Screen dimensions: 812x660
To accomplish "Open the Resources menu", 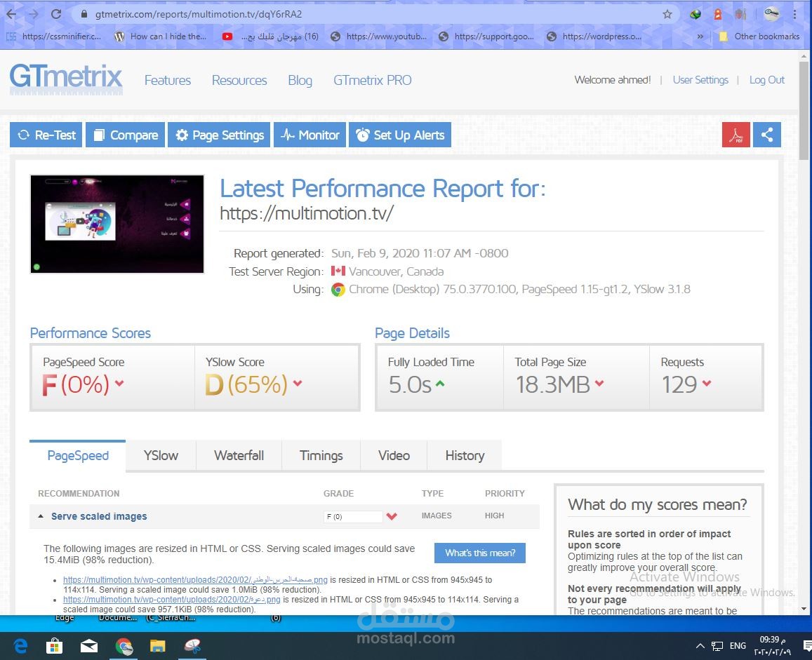I will coord(239,80).
